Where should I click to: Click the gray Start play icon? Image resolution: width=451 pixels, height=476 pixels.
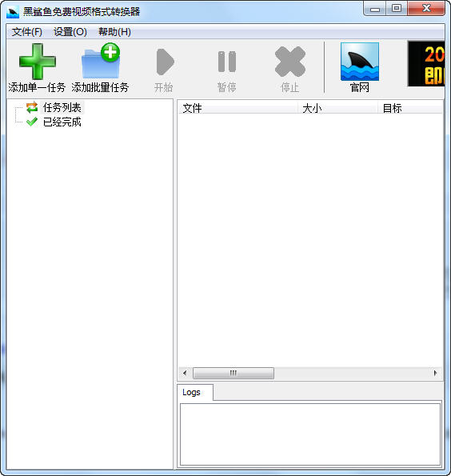[165, 62]
